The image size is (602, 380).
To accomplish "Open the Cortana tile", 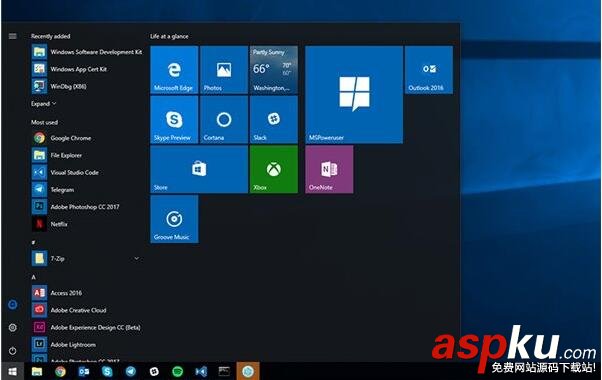I will tap(224, 119).
